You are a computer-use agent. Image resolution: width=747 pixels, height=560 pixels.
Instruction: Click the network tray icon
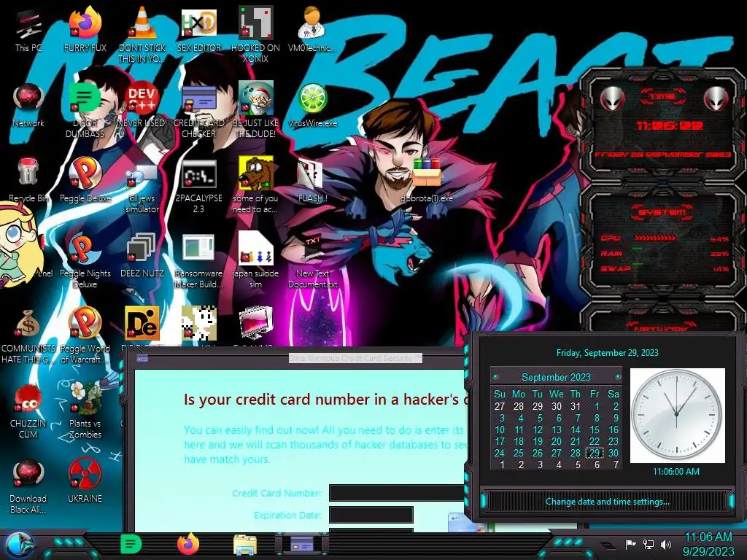[x=648, y=544]
